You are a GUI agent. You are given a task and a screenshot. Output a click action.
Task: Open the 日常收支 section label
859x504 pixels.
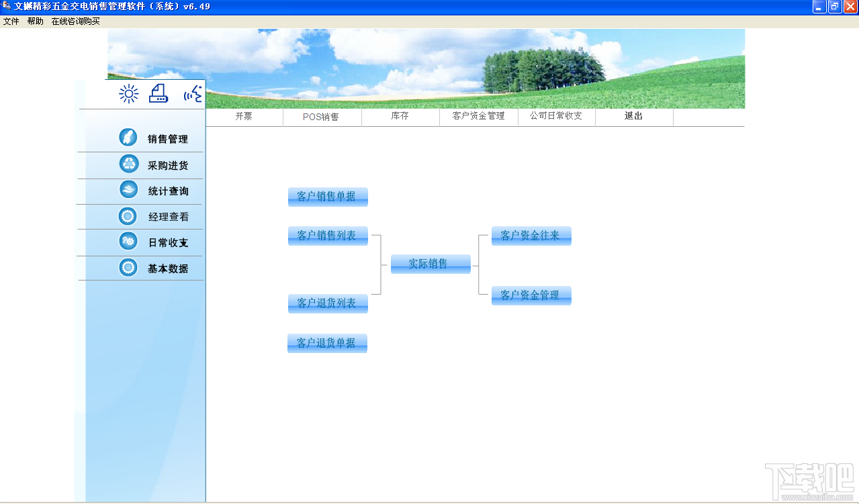coord(168,243)
